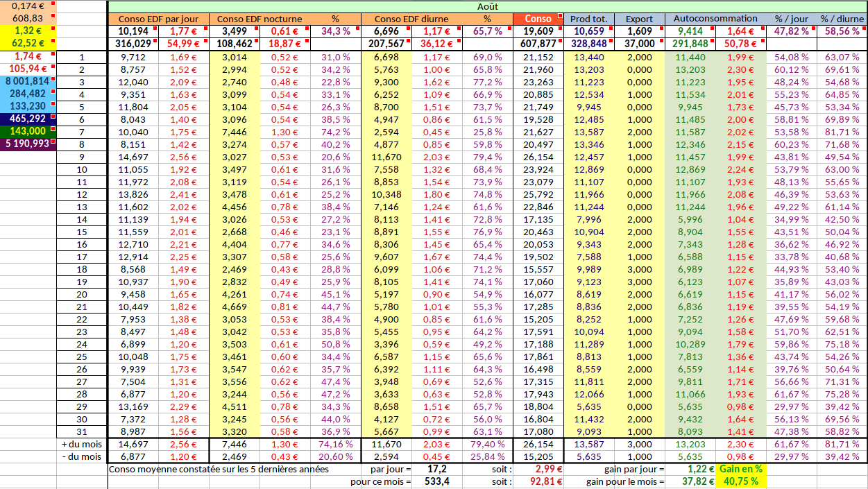Click the yellow 'Gain en %' cell
Viewport: 868px width, 489px height.
pos(740,469)
